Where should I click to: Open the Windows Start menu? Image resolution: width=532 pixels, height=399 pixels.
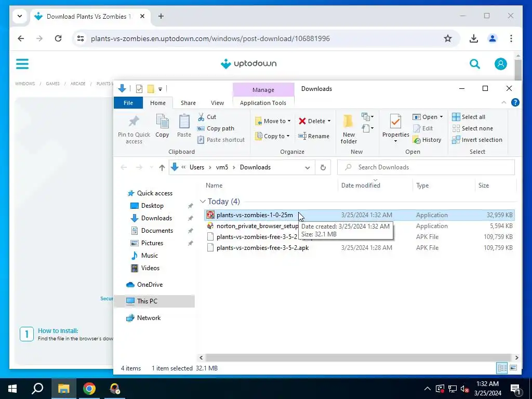pyautogui.click(x=12, y=389)
